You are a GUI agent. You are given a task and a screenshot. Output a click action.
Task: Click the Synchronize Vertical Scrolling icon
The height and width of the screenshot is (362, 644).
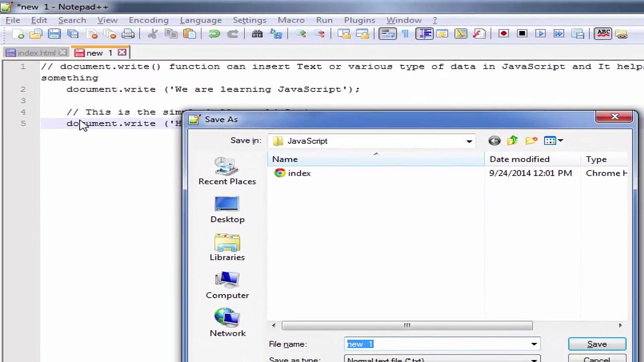point(344,34)
